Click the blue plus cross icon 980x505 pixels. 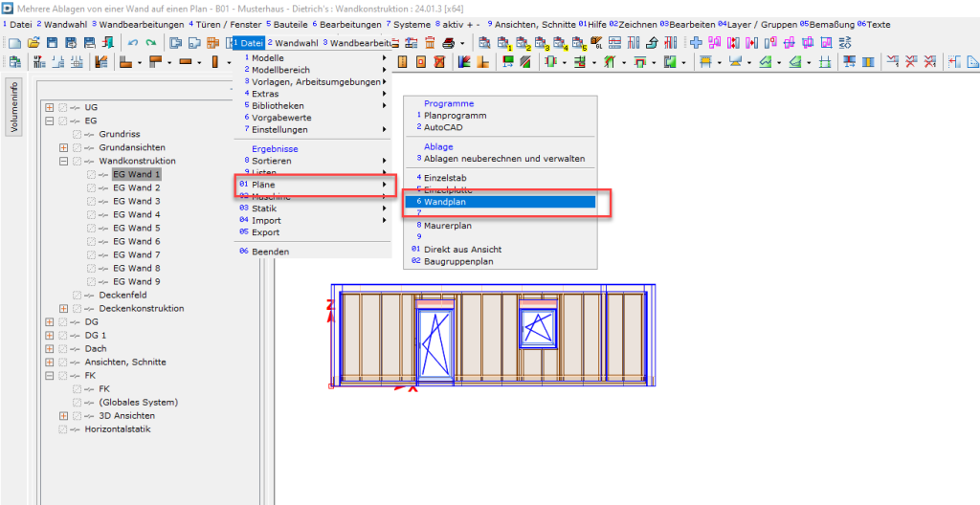(x=696, y=43)
